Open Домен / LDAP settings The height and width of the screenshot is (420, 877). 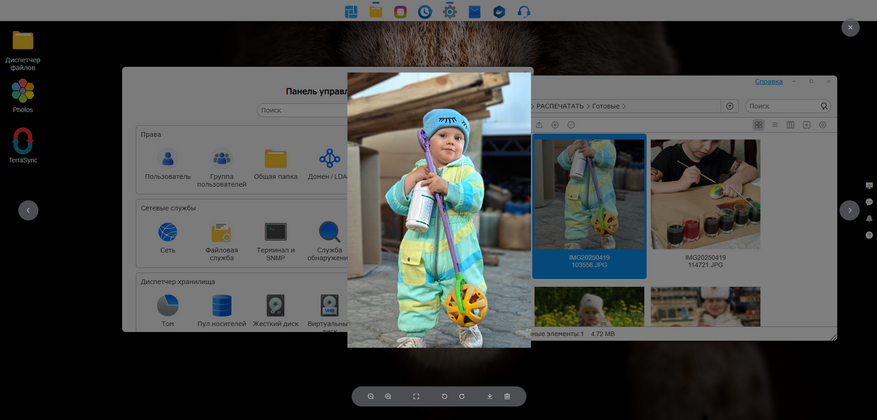pos(328,164)
